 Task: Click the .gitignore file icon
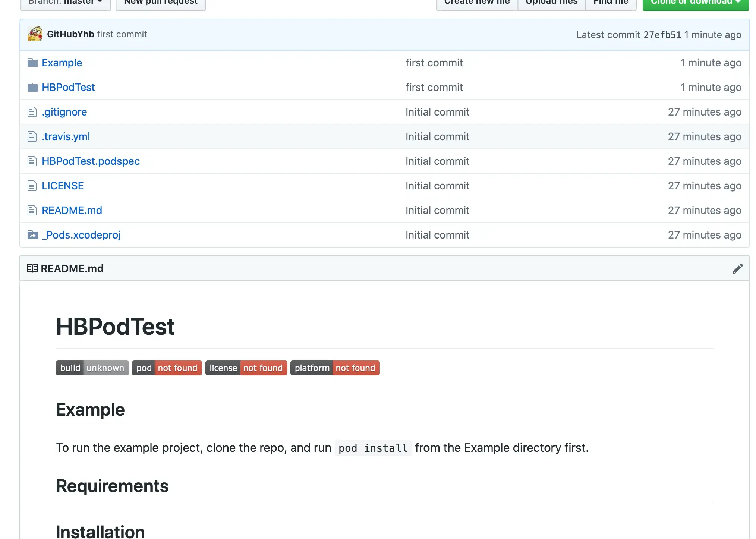(32, 112)
